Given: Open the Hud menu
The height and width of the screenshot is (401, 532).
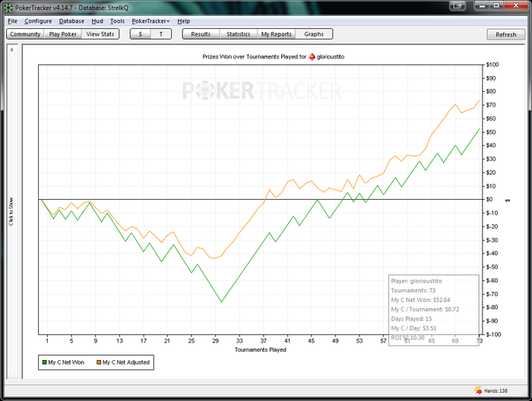Looking at the screenshot, I should (97, 21).
